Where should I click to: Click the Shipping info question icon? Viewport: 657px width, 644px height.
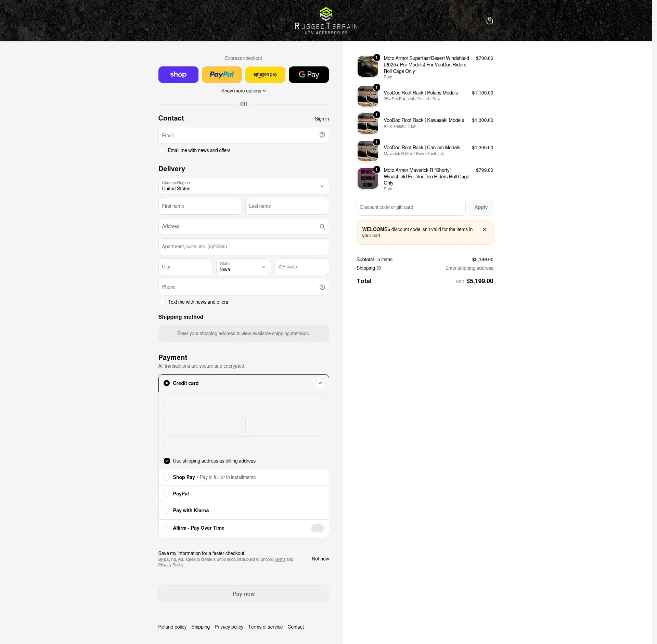pos(378,268)
